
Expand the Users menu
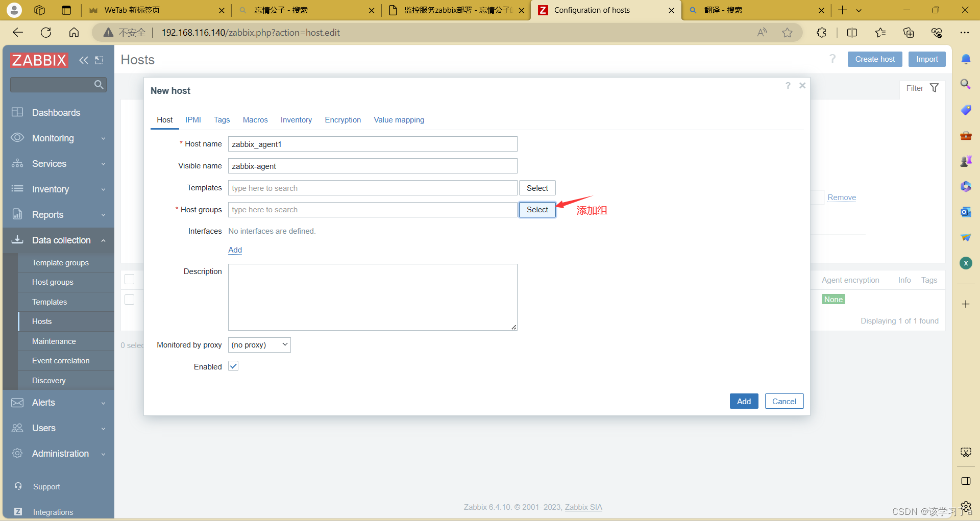(58, 428)
